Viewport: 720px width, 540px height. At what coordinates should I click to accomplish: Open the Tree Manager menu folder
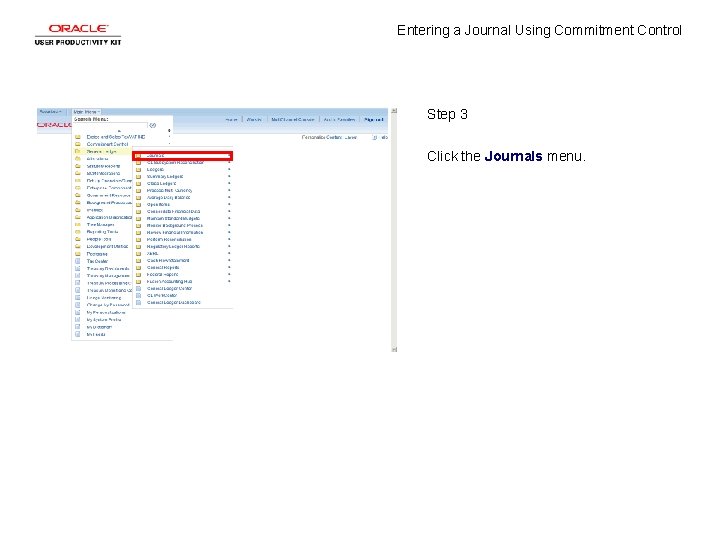pos(100,225)
